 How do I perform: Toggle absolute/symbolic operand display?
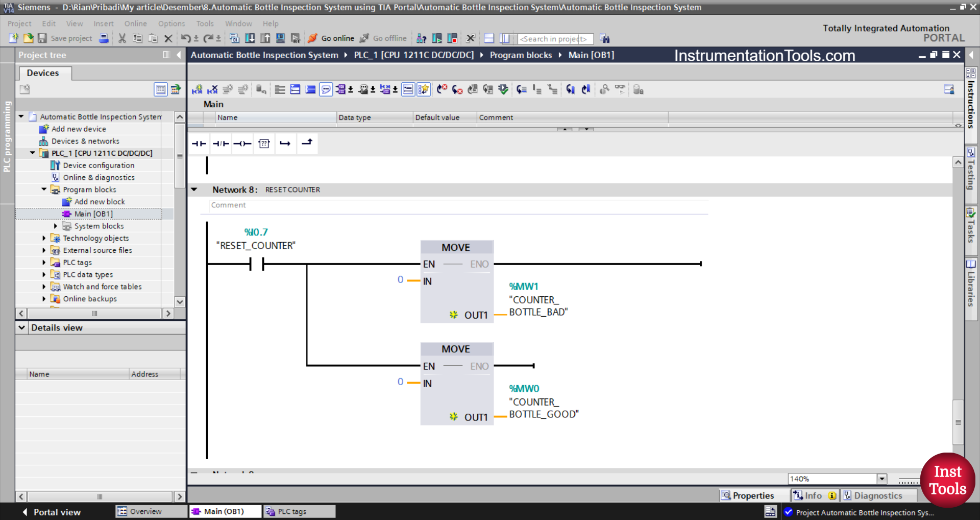342,89
